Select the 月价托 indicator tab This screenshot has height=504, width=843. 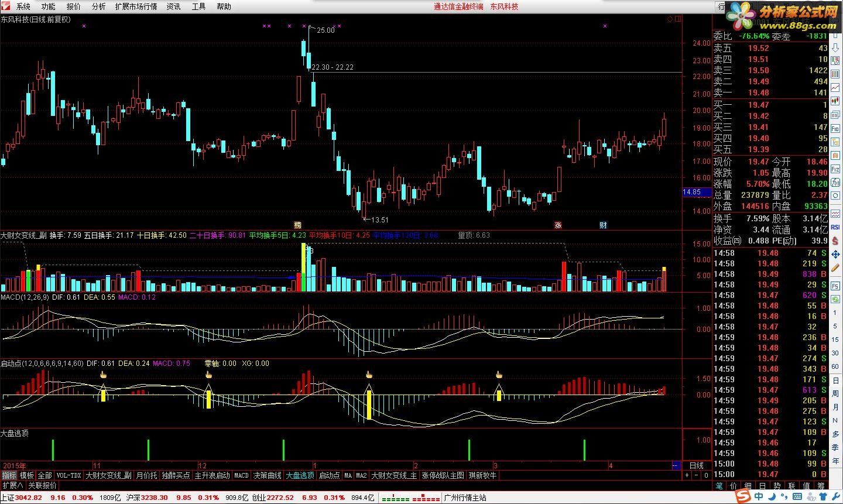147,475
